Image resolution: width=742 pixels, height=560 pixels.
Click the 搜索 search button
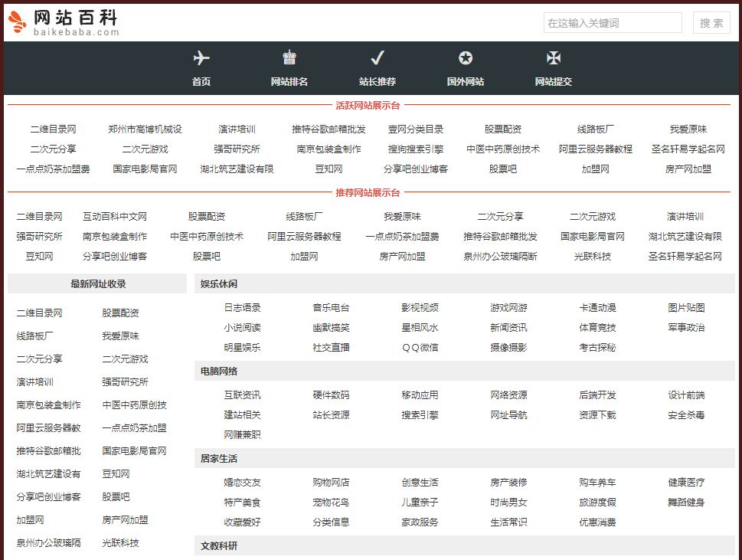point(711,23)
